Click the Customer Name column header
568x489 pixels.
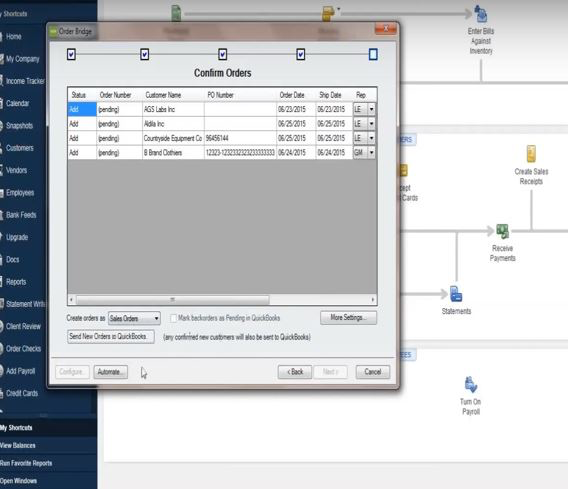[173, 95]
